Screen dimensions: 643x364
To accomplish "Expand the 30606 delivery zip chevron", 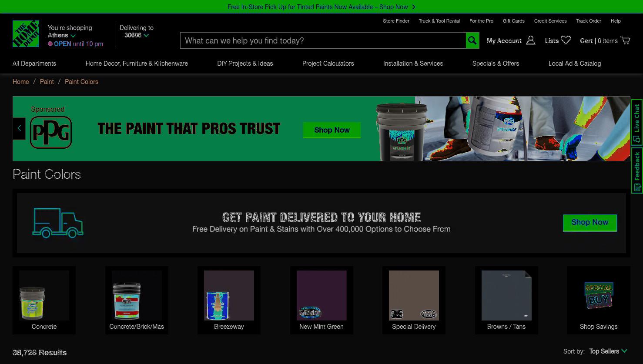I will 146,36.
